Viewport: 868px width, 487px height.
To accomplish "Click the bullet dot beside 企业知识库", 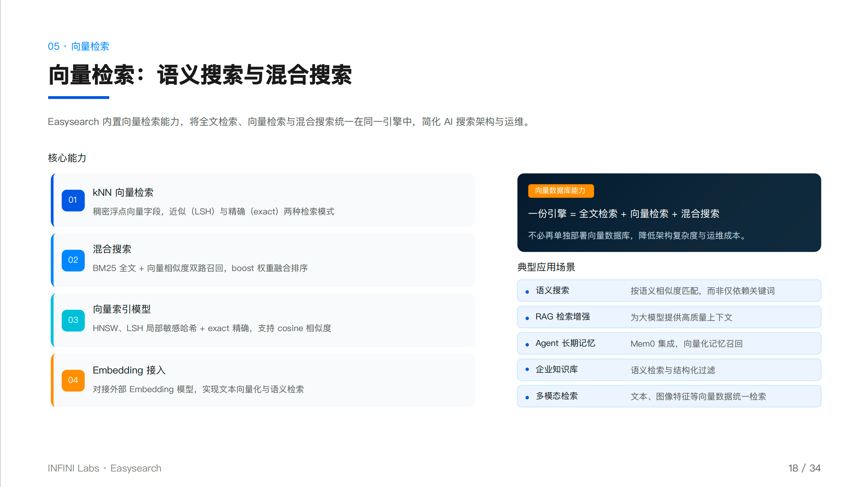I will coord(527,370).
